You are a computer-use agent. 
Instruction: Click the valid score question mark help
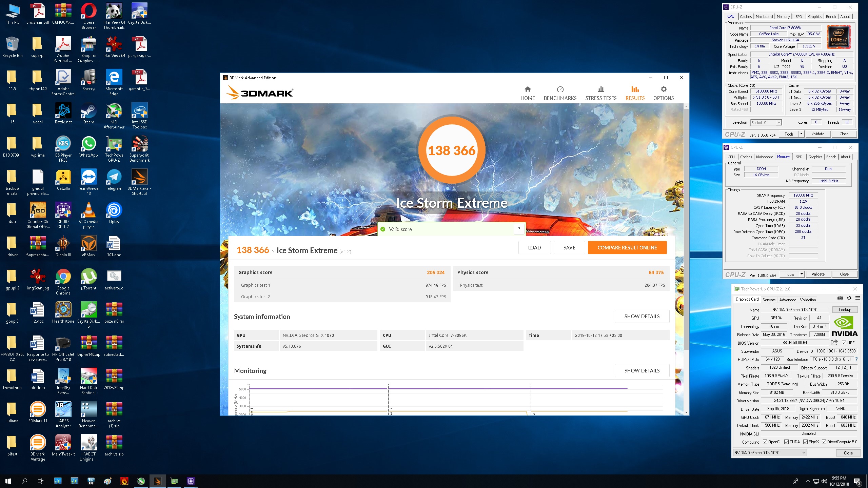click(519, 229)
